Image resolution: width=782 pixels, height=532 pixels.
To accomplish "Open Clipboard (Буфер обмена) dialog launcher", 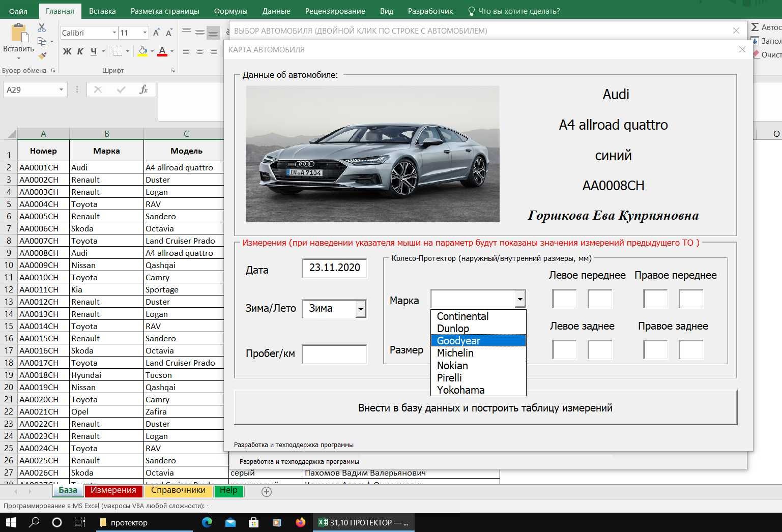I will click(x=53, y=71).
